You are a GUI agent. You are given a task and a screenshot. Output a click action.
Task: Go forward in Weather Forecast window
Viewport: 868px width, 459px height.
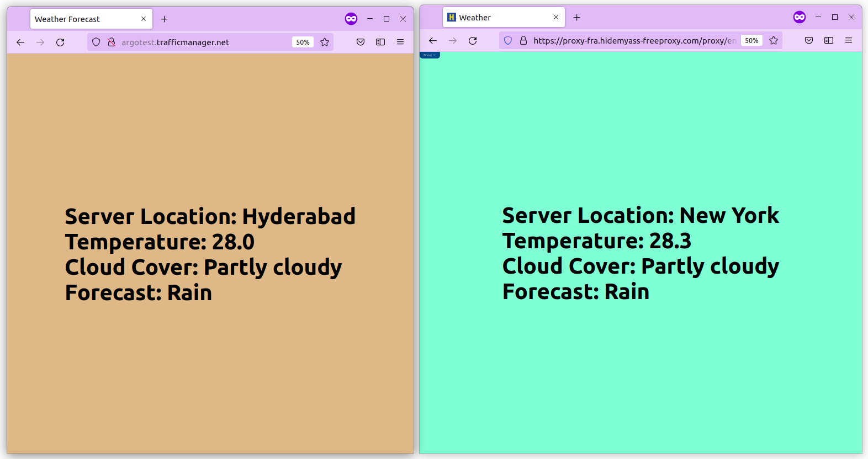(40, 42)
